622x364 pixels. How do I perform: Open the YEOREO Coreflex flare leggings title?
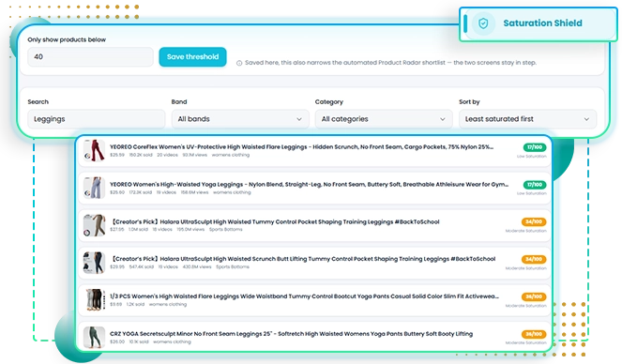(x=301, y=146)
